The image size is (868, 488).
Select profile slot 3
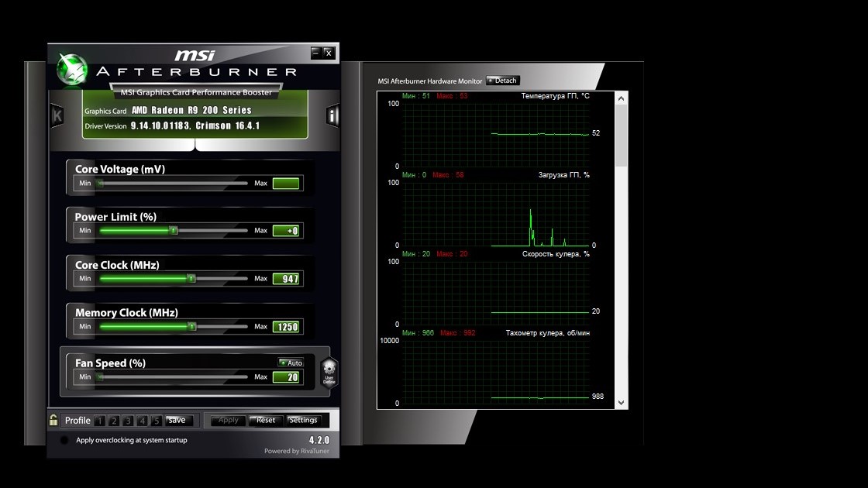(x=128, y=421)
